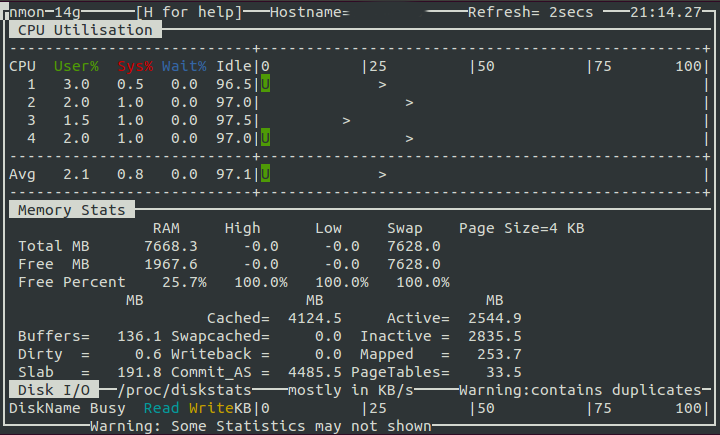The image size is (720, 435).
Task: Click the cyan Read label in Disk I/O
Action: pyautogui.click(x=162, y=408)
